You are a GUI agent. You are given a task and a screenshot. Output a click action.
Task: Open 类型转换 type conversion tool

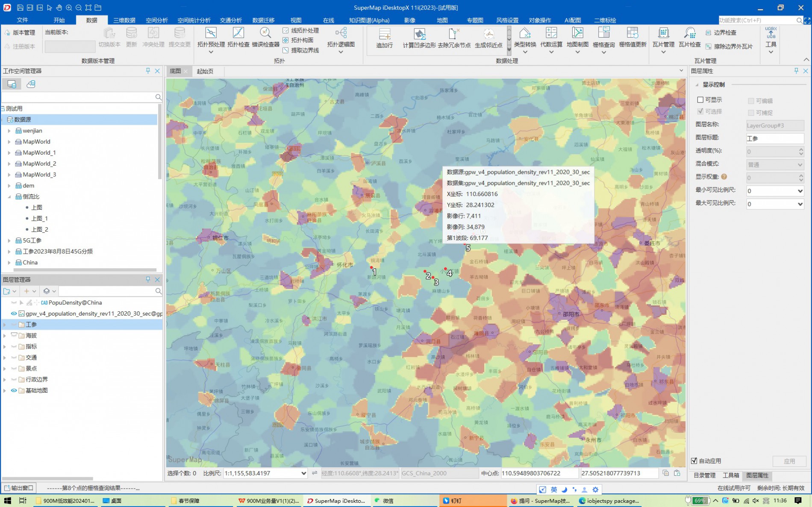[x=525, y=40]
